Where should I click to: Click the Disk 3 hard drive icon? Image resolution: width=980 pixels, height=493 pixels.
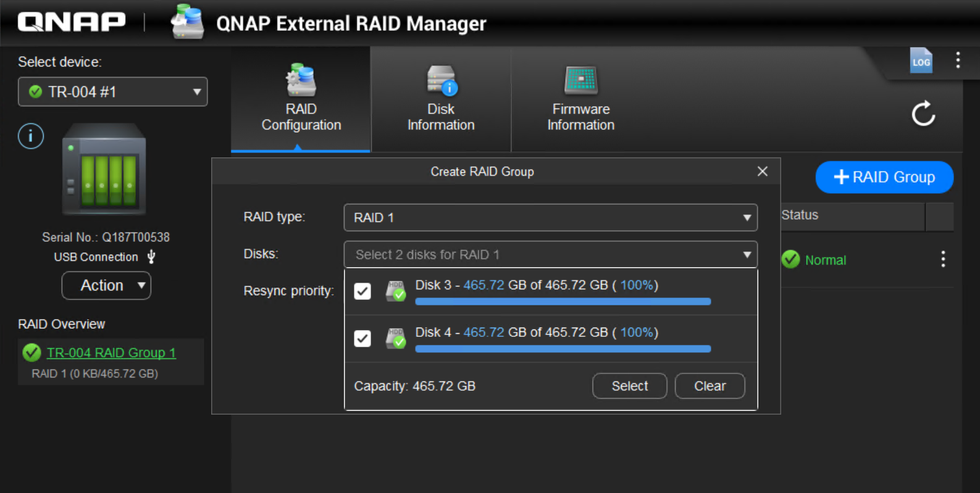pyautogui.click(x=395, y=291)
